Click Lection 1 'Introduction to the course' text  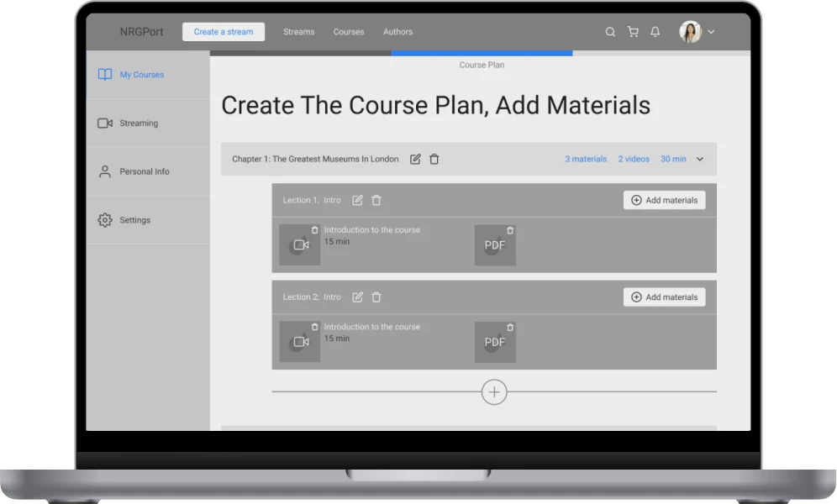pos(372,230)
